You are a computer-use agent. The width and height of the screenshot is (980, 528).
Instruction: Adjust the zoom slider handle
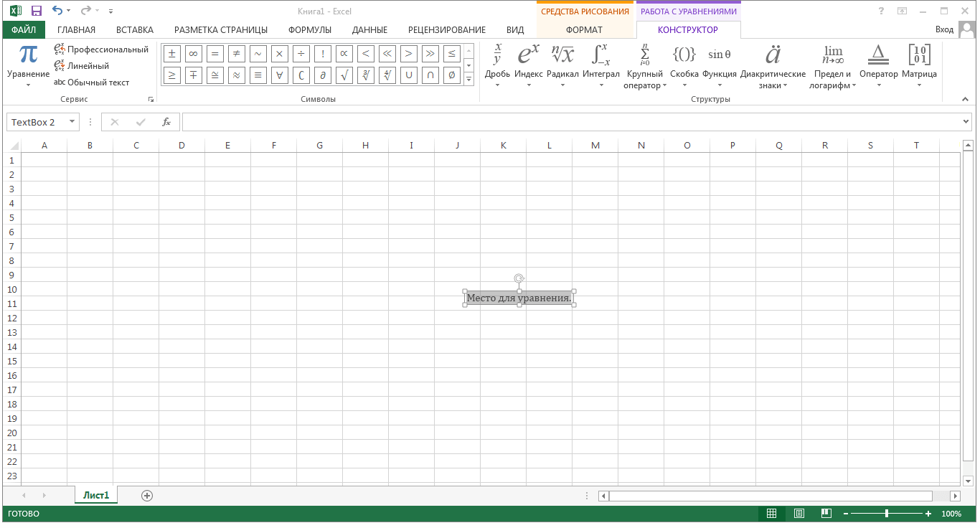887,514
